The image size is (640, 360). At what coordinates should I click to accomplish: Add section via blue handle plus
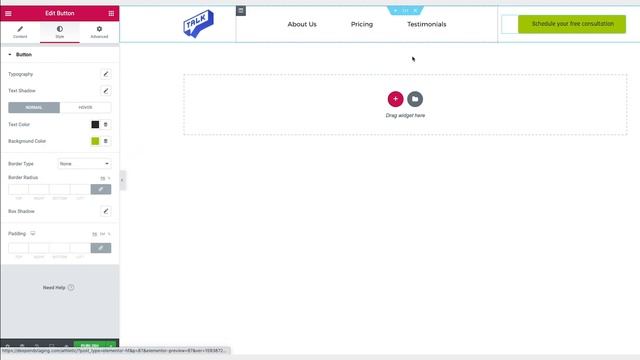(x=395, y=11)
